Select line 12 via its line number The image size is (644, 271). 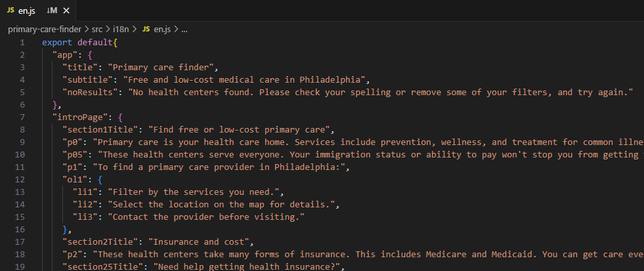coord(20,179)
